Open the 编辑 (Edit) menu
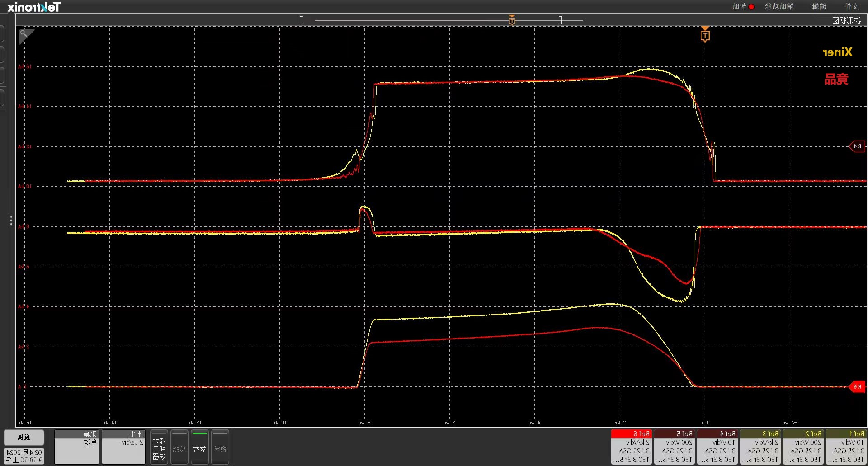 (x=819, y=7)
